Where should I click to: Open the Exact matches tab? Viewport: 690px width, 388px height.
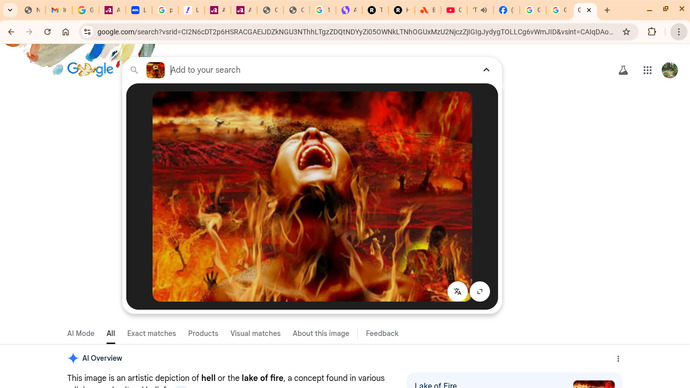point(151,333)
